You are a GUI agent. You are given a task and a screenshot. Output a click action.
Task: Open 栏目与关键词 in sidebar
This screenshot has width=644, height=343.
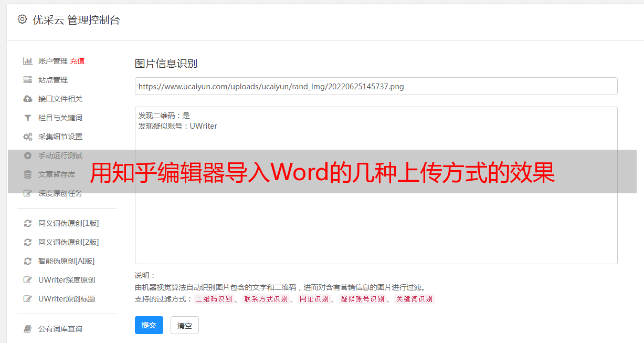click(60, 118)
